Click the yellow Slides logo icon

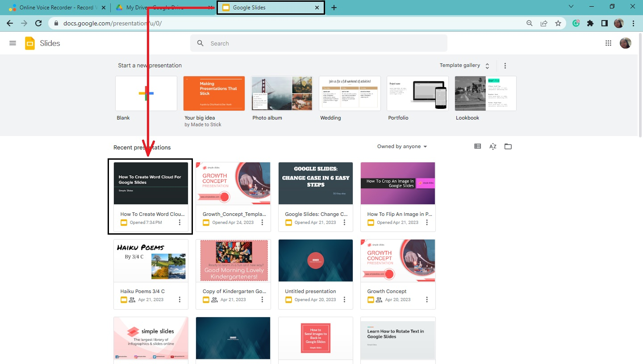coord(30,43)
